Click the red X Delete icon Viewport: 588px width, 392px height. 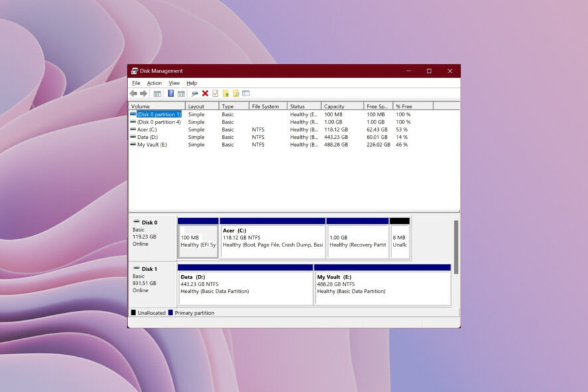[x=205, y=94]
